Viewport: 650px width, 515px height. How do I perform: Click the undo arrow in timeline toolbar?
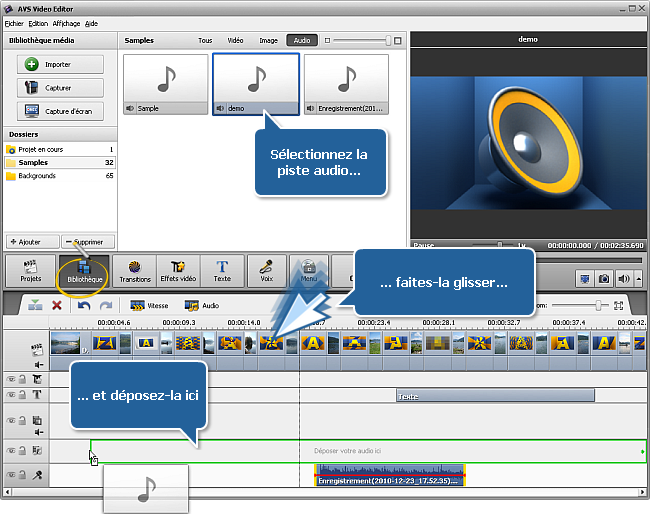(85, 305)
